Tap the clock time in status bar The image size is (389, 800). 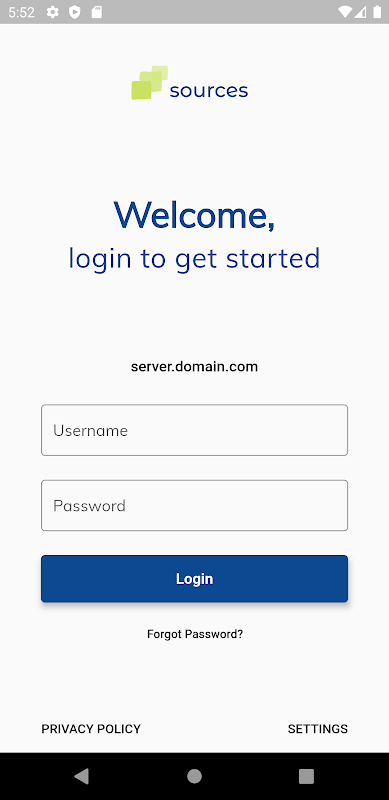coord(21,12)
